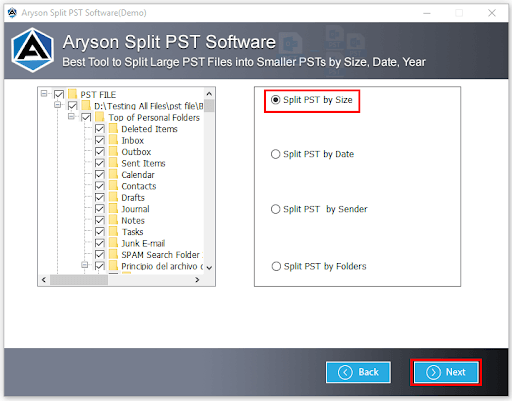This screenshot has width=512, height=401.
Task: Click the Junk E-mail folder icon
Action: tap(114, 243)
